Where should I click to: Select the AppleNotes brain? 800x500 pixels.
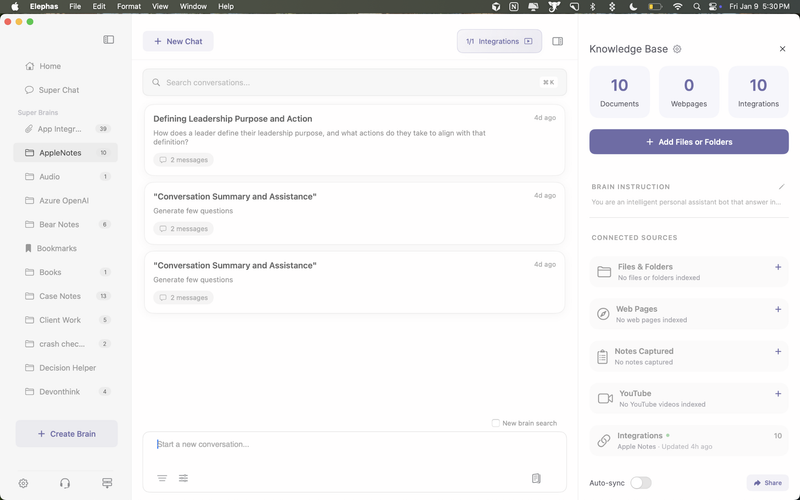click(65, 153)
